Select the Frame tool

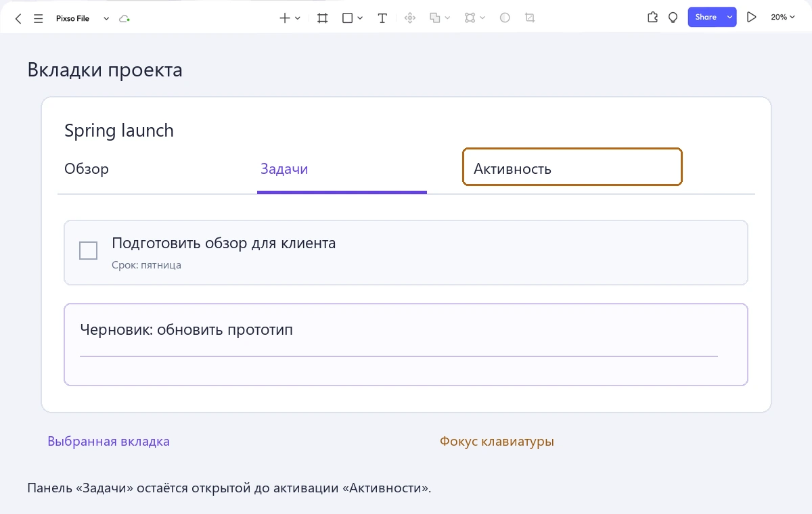[x=323, y=18]
